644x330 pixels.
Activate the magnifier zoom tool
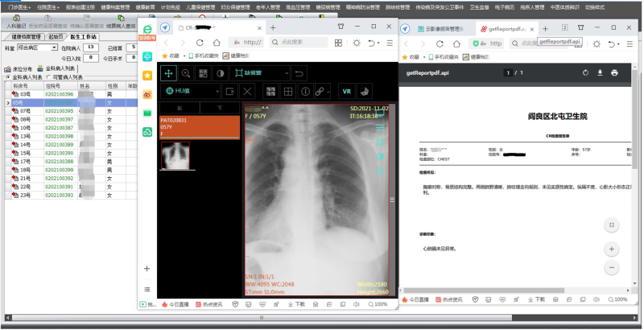(x=186, y=73)
